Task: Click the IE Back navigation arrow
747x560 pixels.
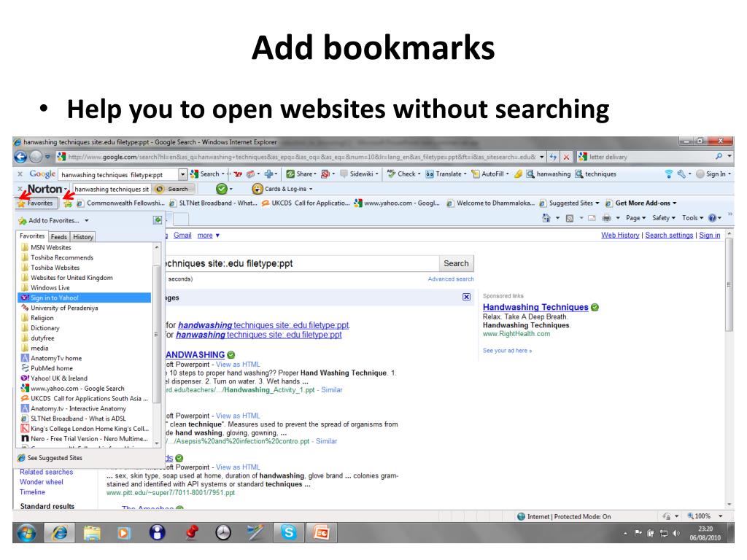Action: pyautogui.click(x=20, y=157)
